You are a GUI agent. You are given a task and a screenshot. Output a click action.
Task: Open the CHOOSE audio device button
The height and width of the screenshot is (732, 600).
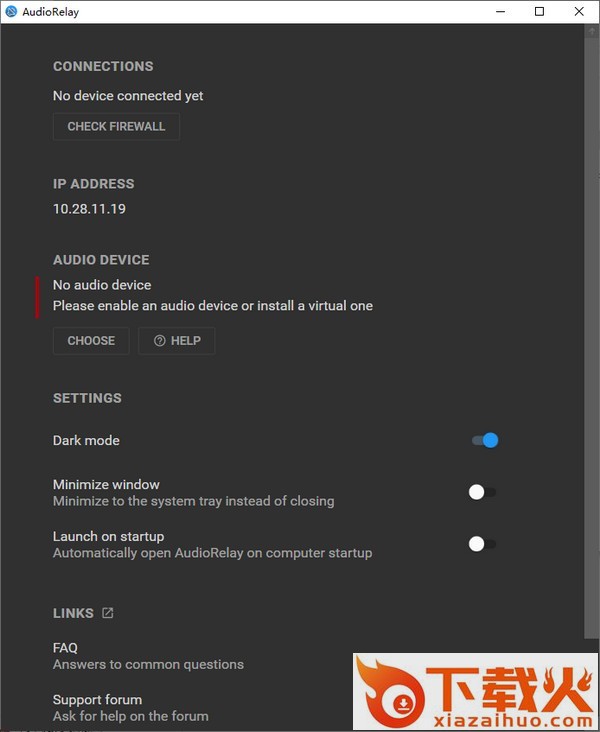pos(91,341)
